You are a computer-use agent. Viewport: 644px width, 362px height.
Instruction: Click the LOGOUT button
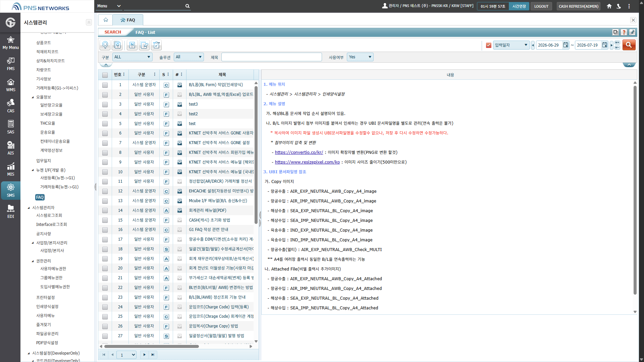[541, 6]
